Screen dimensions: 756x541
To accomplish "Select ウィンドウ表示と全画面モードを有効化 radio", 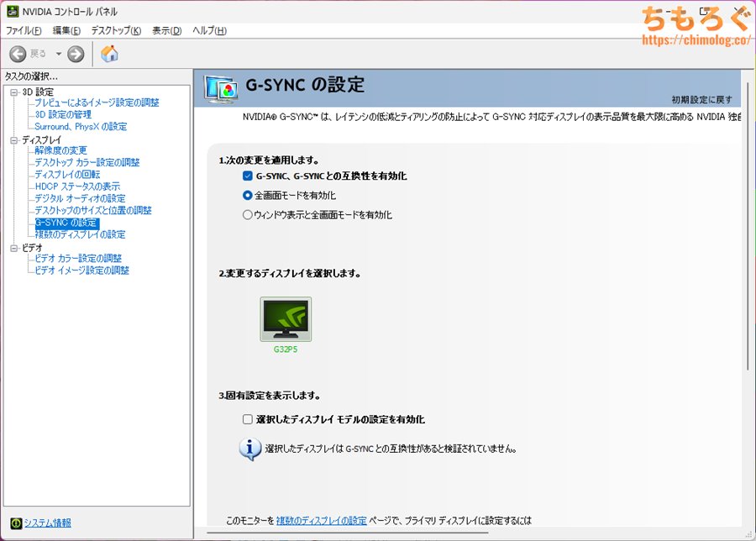I will tap(247, 214).
